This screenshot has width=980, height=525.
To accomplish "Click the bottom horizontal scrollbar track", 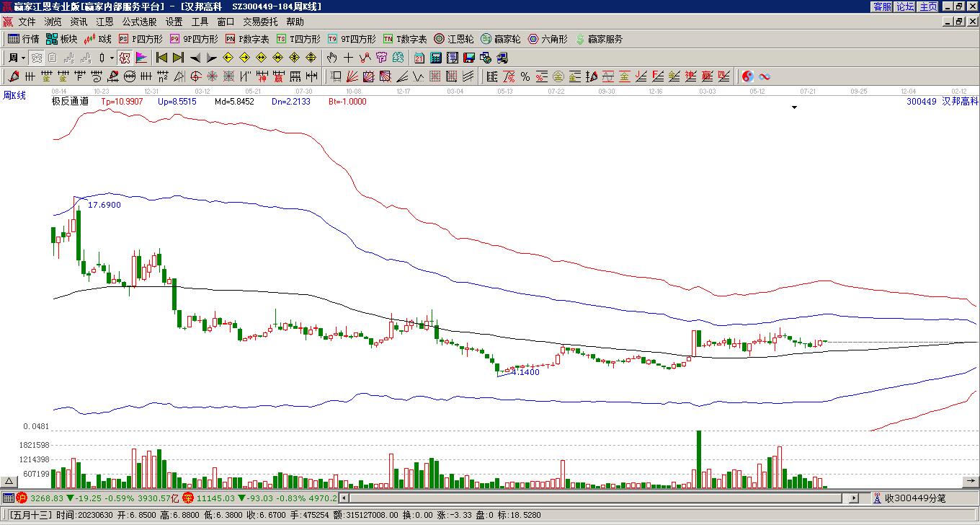I will click(598, 498).
